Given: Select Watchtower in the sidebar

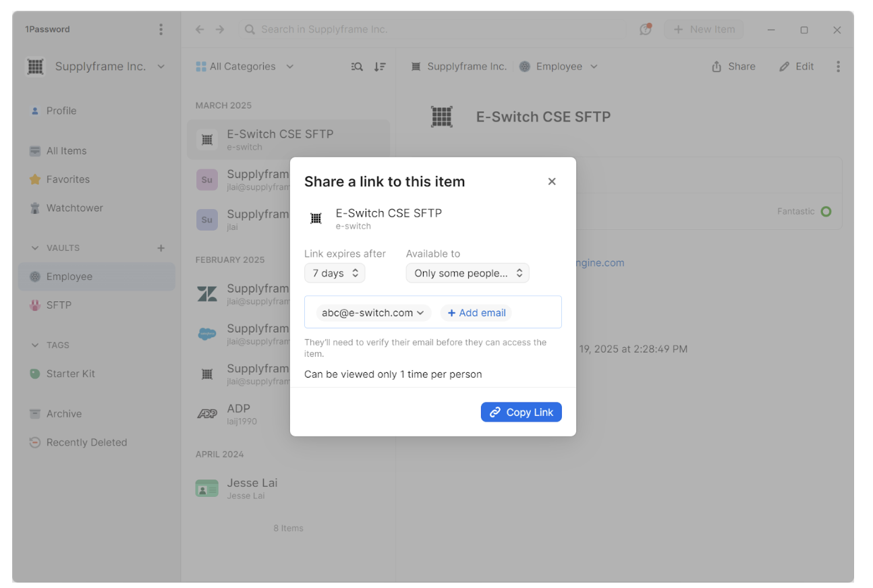Looking at the screenshot, I should pos(74,208).
